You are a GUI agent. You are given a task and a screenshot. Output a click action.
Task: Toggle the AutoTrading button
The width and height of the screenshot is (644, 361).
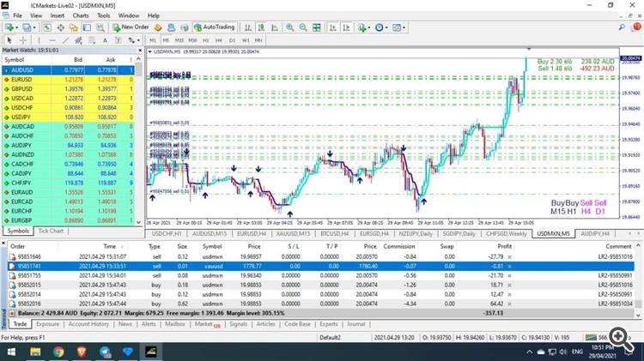(x=214, y=27)
